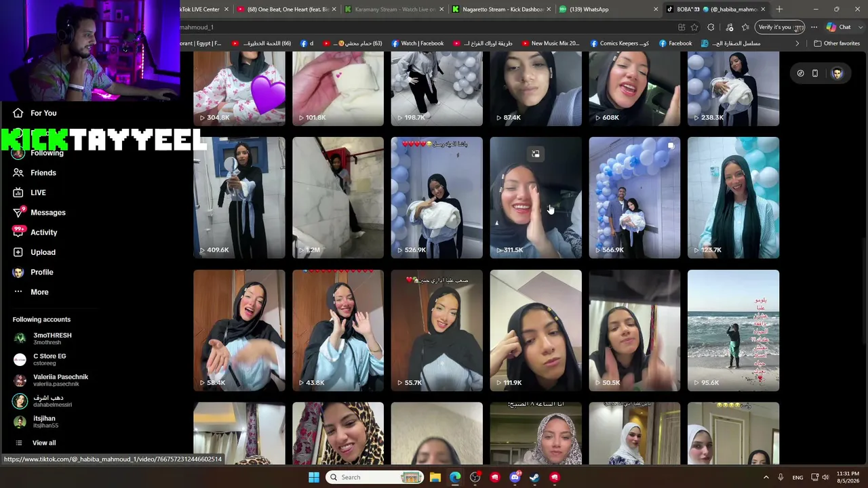Click the Verify it's you button

[x=780, y=27]
